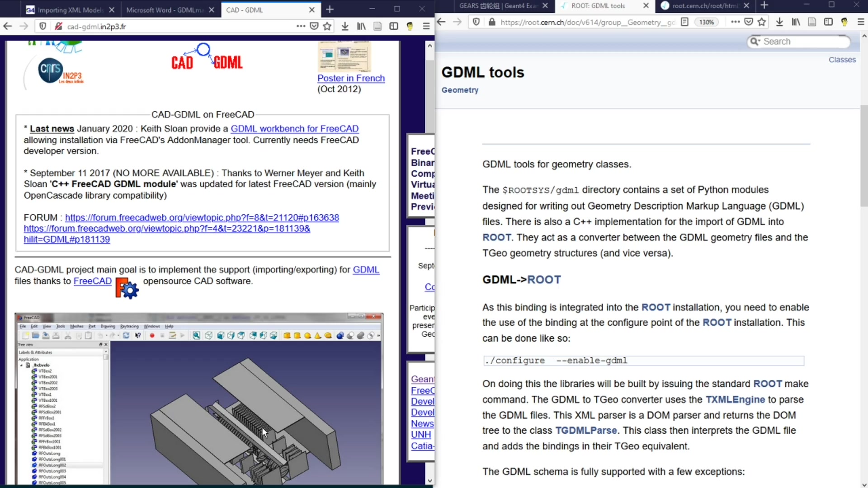
Task: View site security lock for root.cern.ch
Action: point(492,22)
